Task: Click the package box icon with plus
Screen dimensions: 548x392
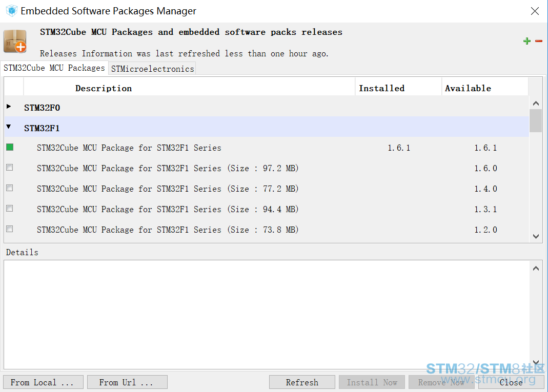Action: click(15, 41)
